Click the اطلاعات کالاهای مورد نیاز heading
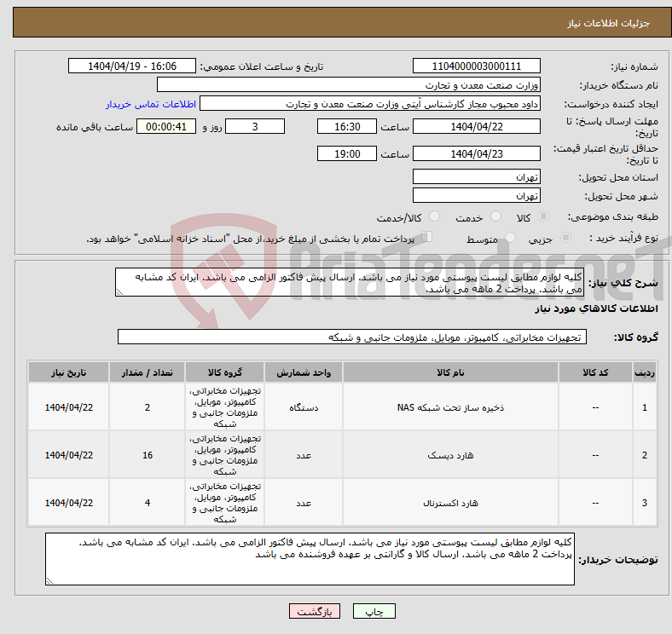Image resolution: width=672 pixels, height=634 pixels. click(x=596, y=308)
